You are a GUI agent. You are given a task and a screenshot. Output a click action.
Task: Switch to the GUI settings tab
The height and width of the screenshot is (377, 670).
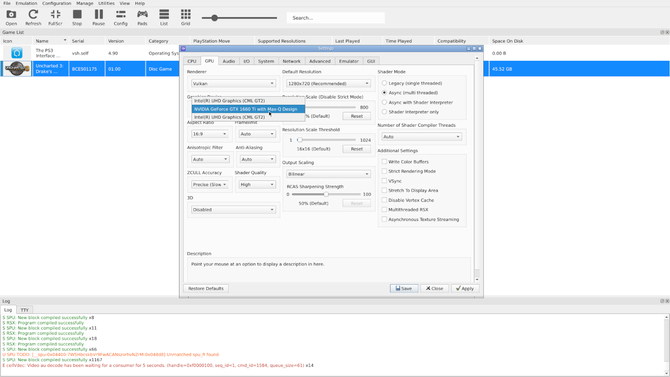pyautogui.click(x=371, y=61)
